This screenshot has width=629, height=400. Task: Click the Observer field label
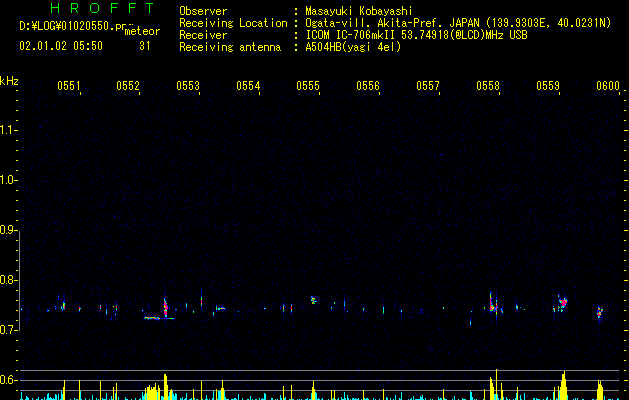(203, 11)
